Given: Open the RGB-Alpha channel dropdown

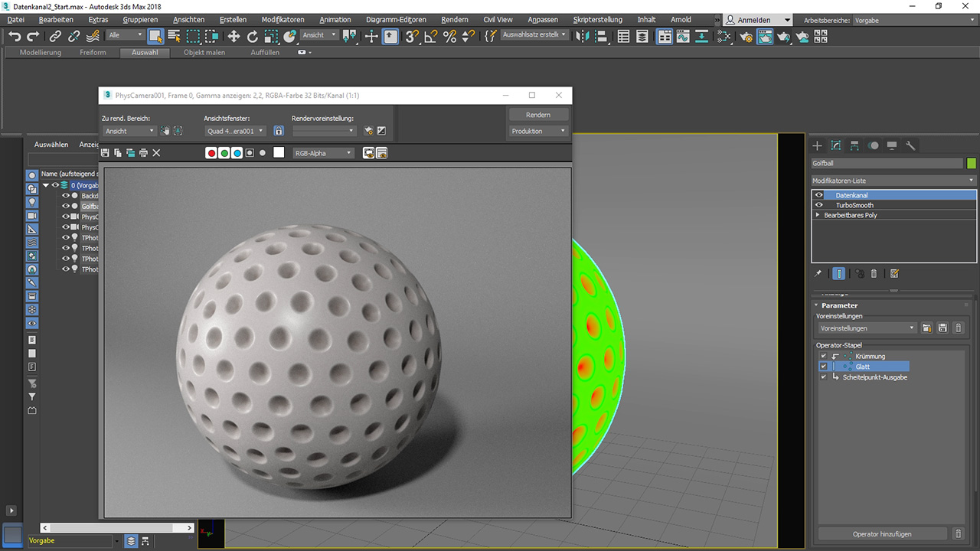Looking at the screenshot, I should click(348, 153).
